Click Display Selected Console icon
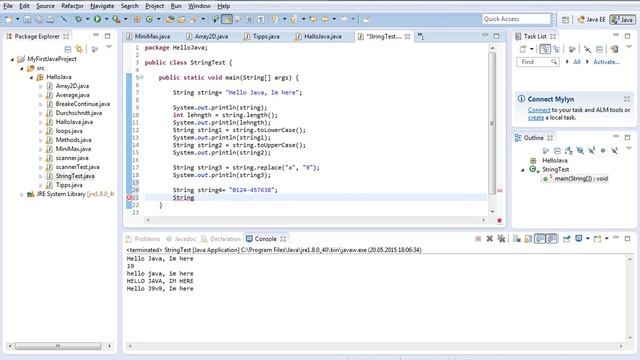 pos(579,239)
